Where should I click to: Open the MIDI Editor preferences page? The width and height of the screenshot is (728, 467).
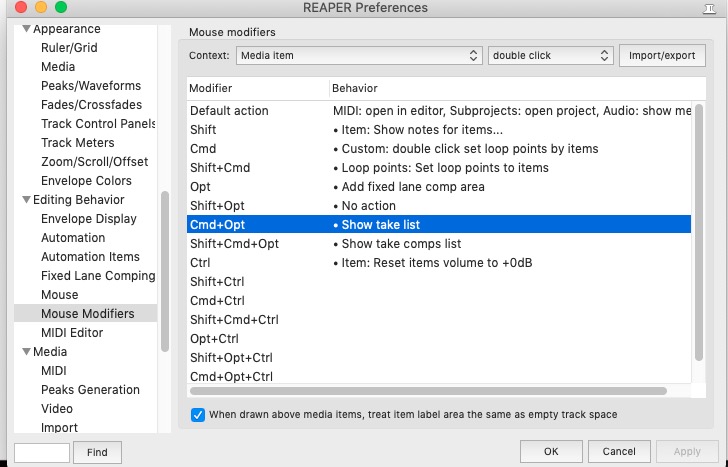(x=72, y=333)
